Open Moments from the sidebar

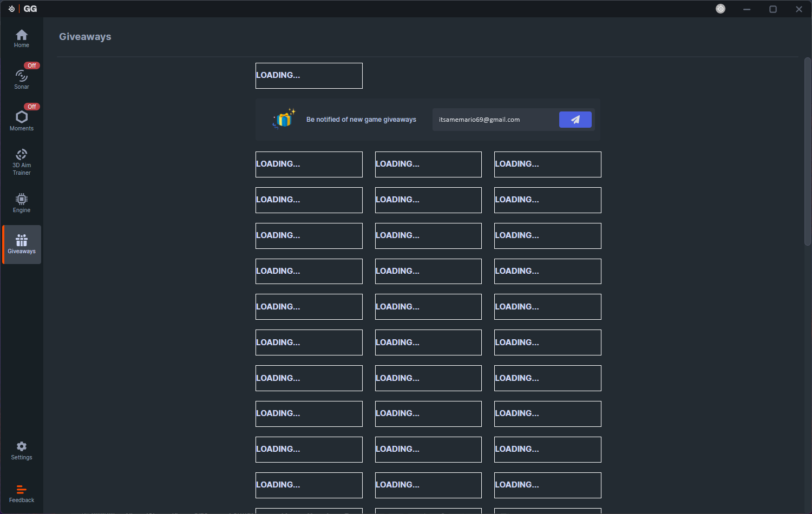coord(21,118)
